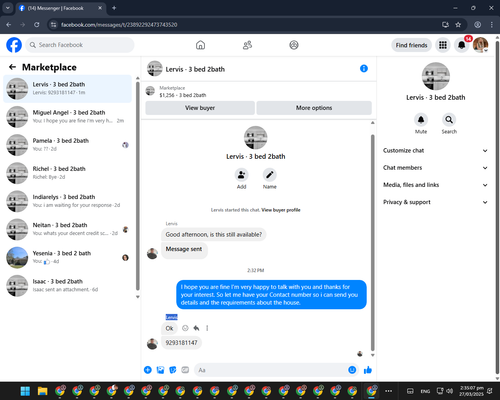Open the emoji picker in message box
Viewport: 500px width, 400px height.
pos(352,370)
